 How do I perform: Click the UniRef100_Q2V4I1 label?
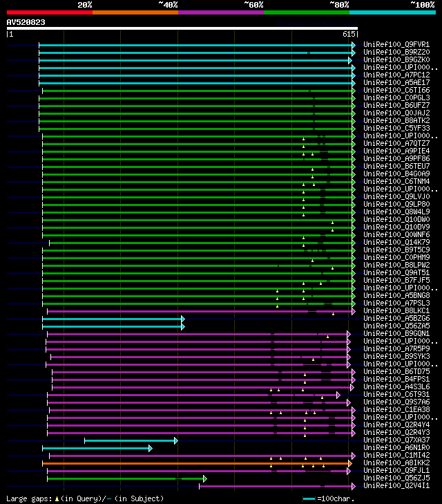point(396,485)
